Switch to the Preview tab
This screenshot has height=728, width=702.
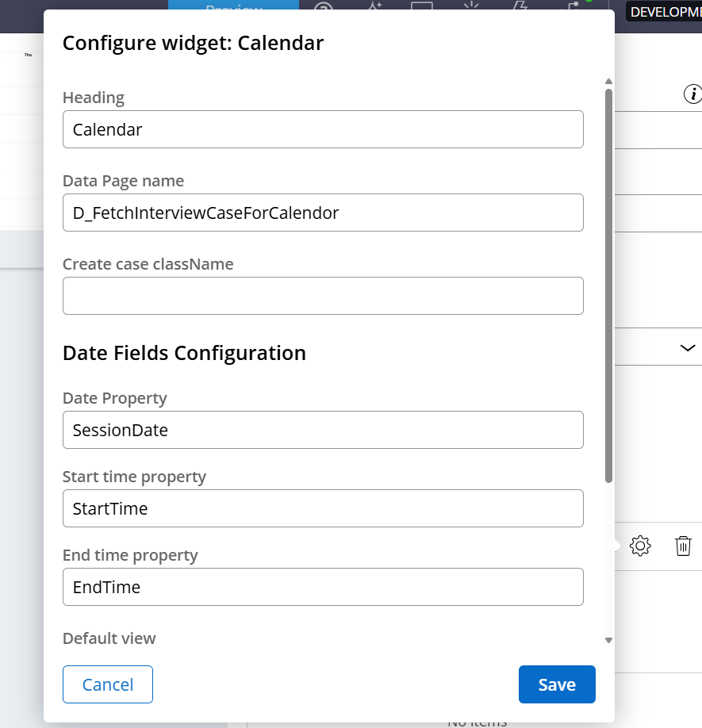pos(231,8)
